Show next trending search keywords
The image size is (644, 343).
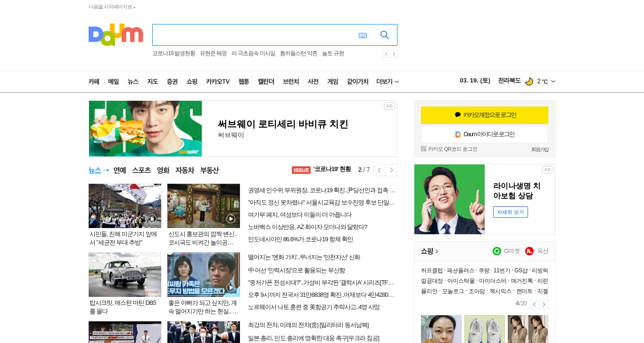[394, 54]
